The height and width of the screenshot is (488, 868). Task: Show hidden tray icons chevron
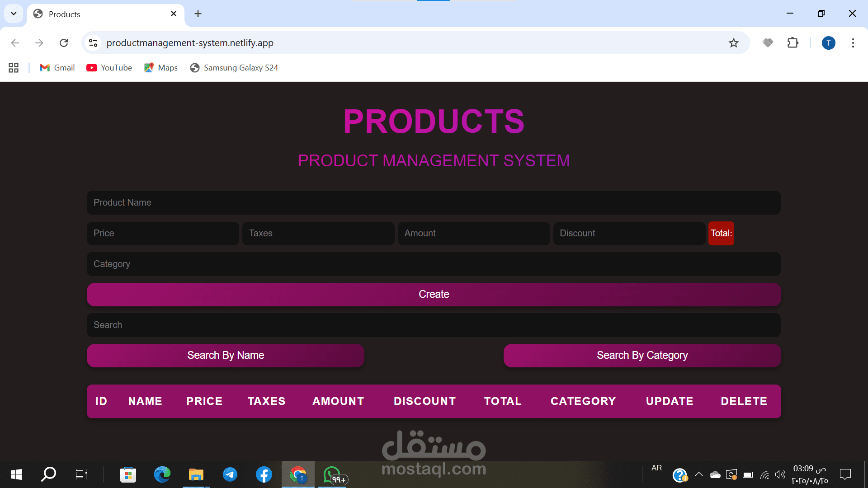coord(698,474)
